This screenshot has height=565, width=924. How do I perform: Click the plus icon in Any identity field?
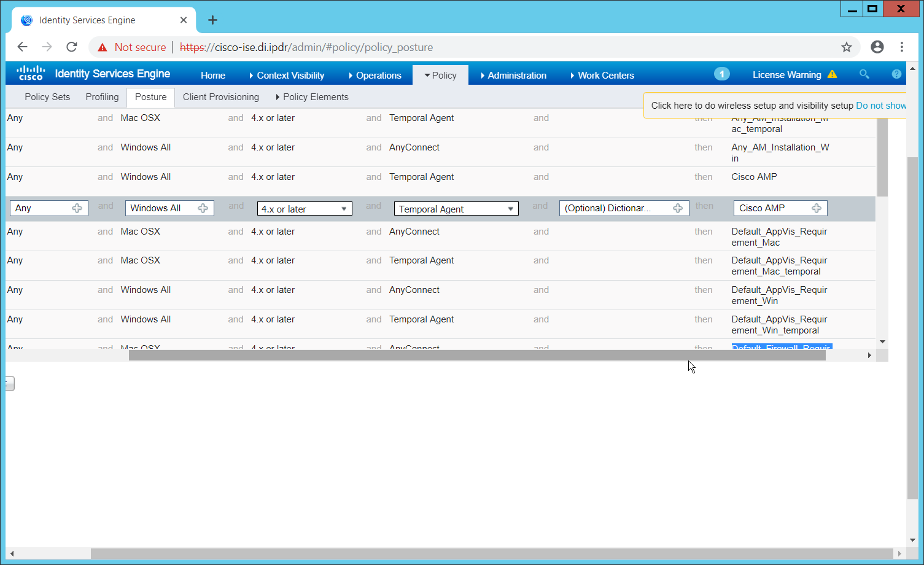point(77,208)
